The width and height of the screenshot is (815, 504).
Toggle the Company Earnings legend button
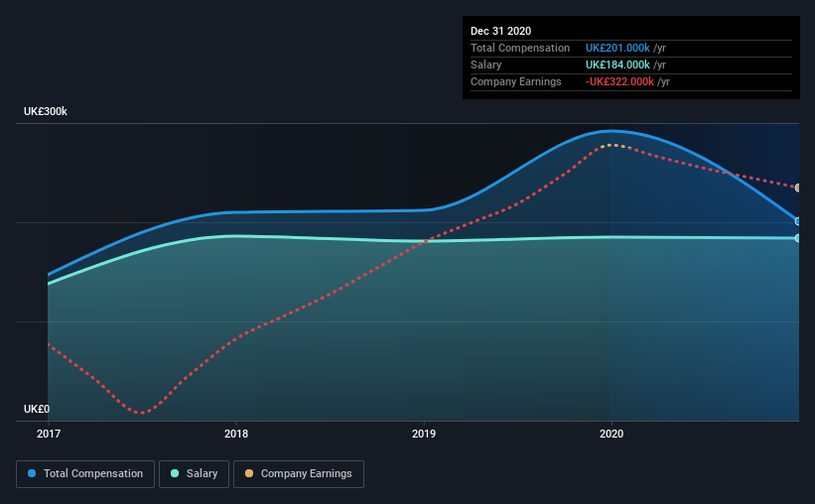pyautogui.click(x=299, y=474)
